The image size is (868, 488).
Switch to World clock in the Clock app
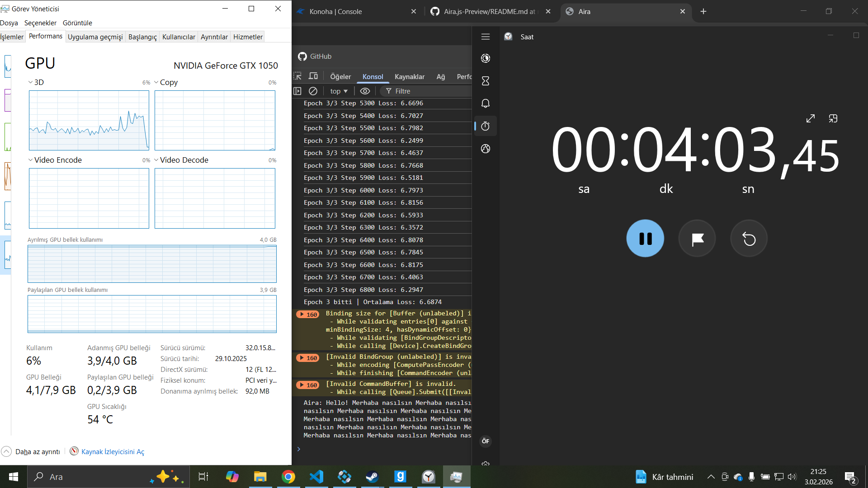pos(485,149)
